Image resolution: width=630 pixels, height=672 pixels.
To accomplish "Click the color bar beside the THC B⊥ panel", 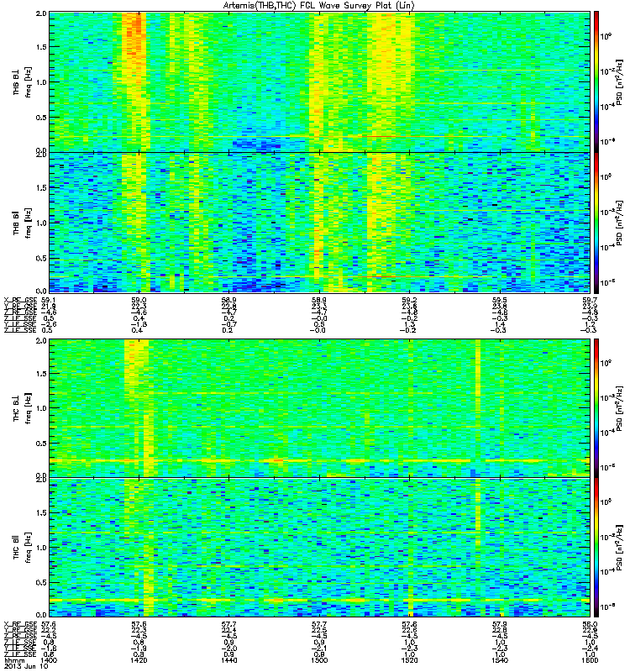I will click(596, 408).
